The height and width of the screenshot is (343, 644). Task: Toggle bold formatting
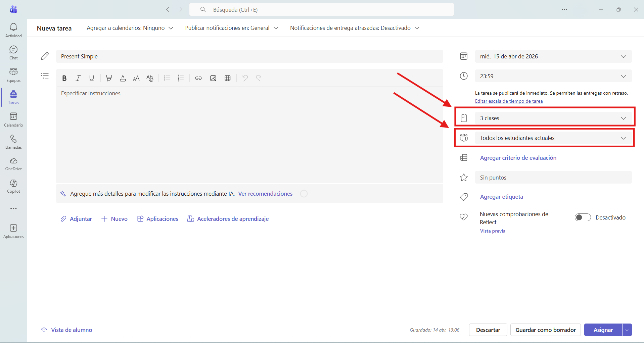[x=64, y=78]
